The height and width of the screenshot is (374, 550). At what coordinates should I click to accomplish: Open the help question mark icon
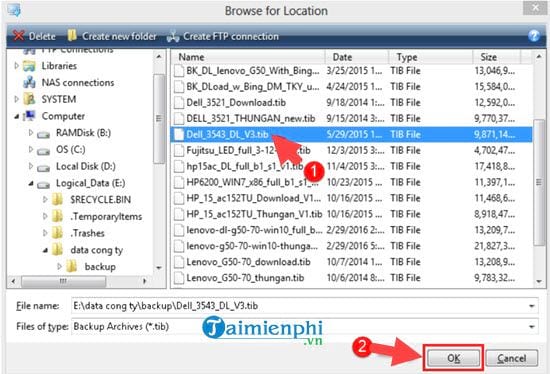click(x=534, y=36)
